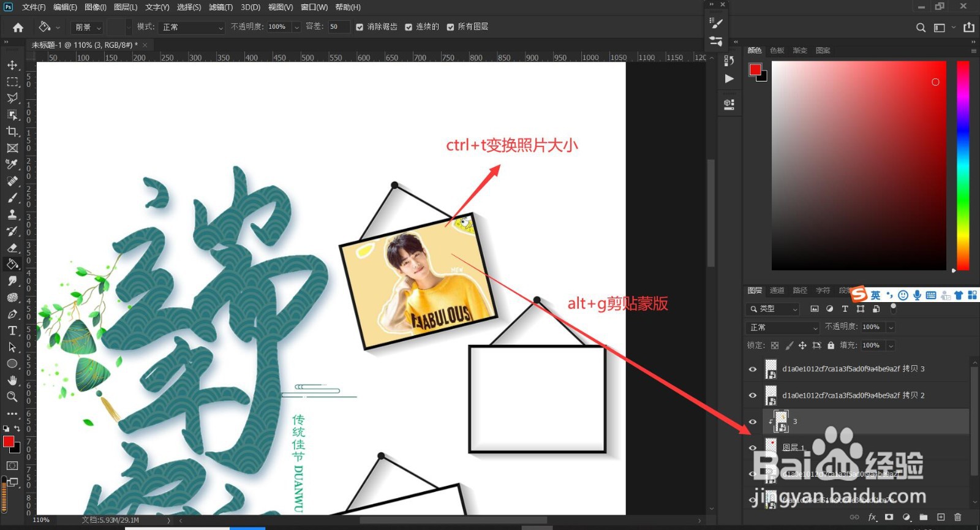Select the Horizontal Type tool
980x530 pixels.
[x=12, y=330]
